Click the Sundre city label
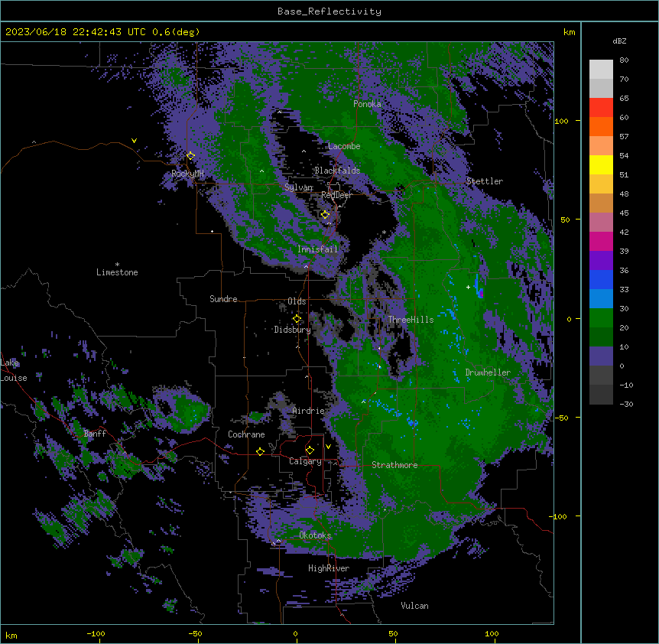The width and height of the screenshot is (659, 644). coord(223,299)
